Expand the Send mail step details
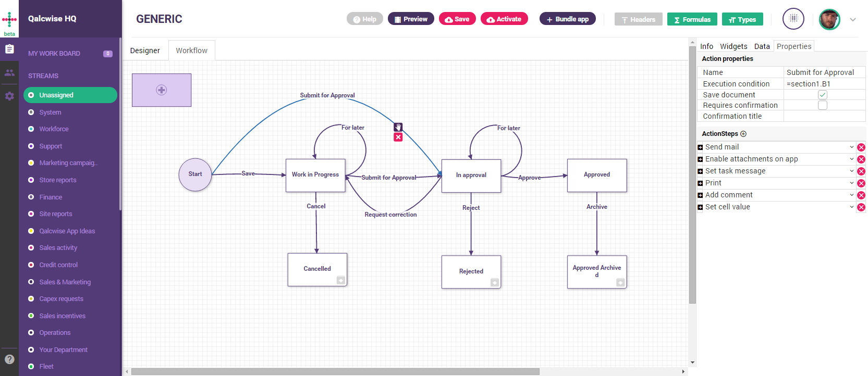The image size is (868, 376). click(x=700, y=147)
